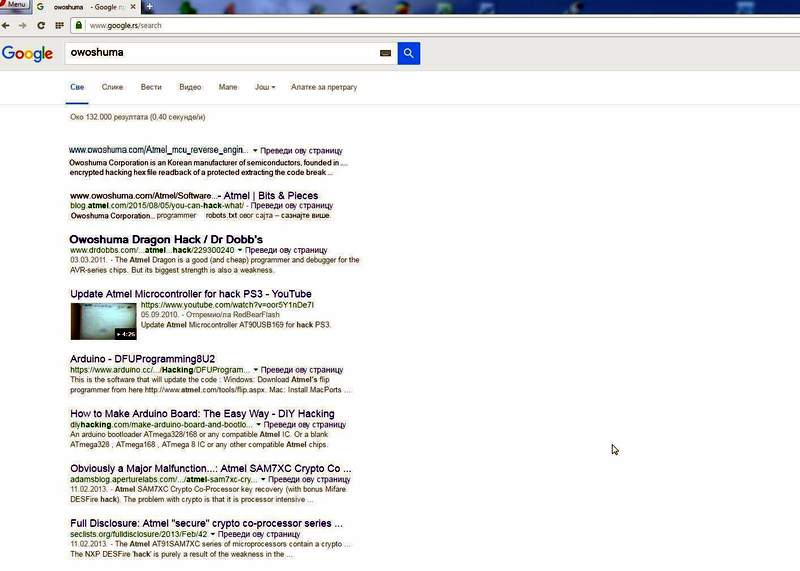This screenshot has height=571, width=800.
Task: Select the Све results tab
Action: point(77,87)
